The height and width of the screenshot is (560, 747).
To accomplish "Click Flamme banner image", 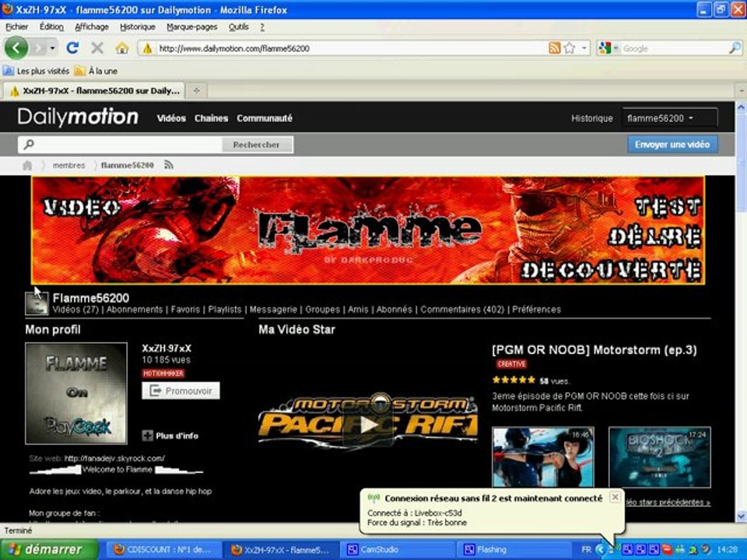I will 368,230.
